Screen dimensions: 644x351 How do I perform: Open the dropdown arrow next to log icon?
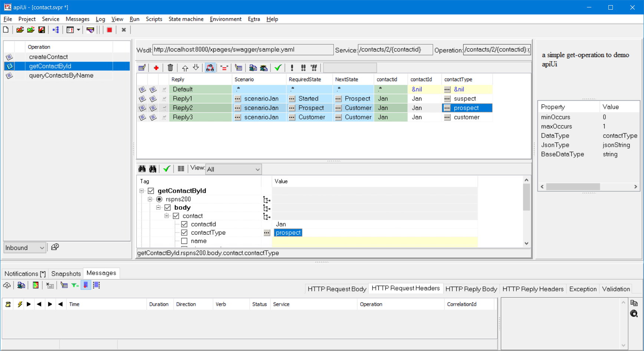click(78, 30)
